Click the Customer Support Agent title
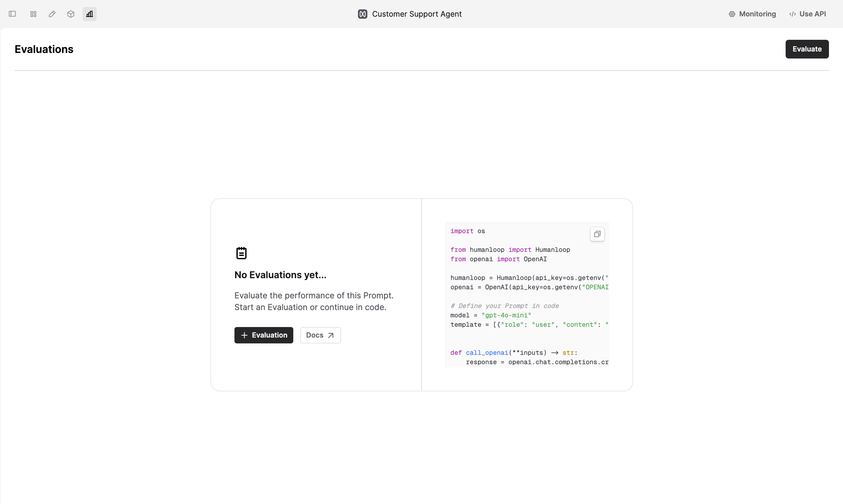843x504 pixels. coord(417,14)
